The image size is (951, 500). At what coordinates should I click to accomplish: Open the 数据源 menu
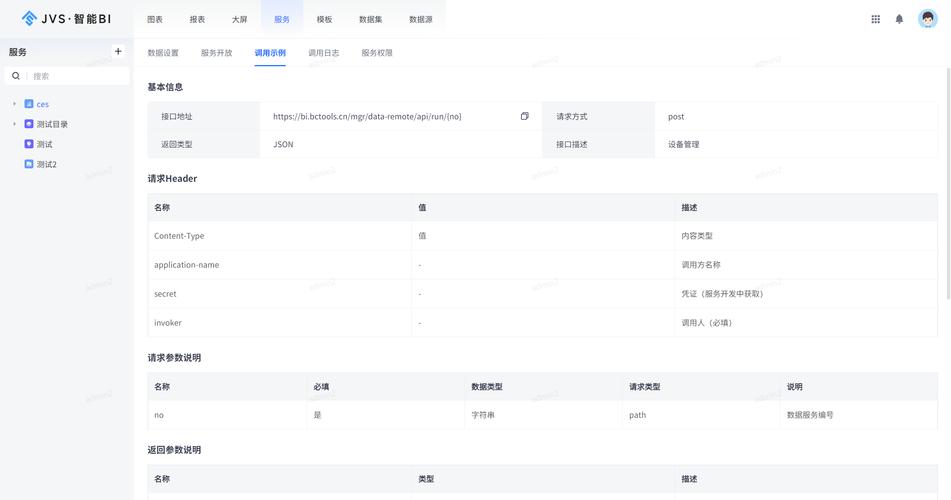pyautogui.click(x=421, y=19)
